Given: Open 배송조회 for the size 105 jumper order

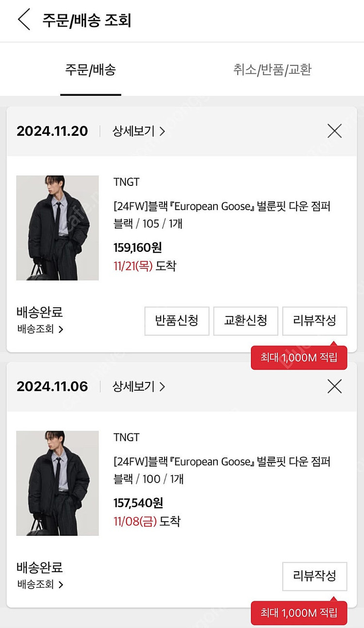Looking at the screenshot, I should [40, 329].
